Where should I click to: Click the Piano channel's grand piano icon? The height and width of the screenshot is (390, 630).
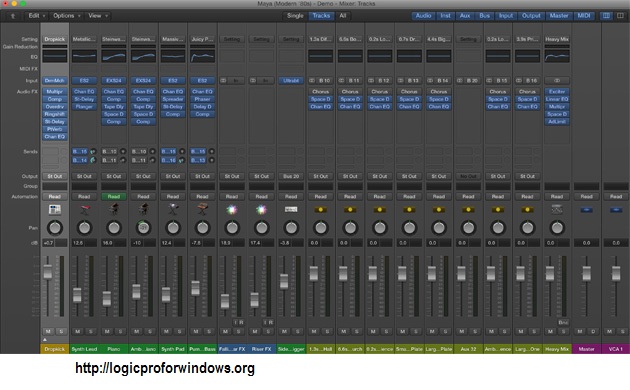pyautogui.click(x=114, y=210)
